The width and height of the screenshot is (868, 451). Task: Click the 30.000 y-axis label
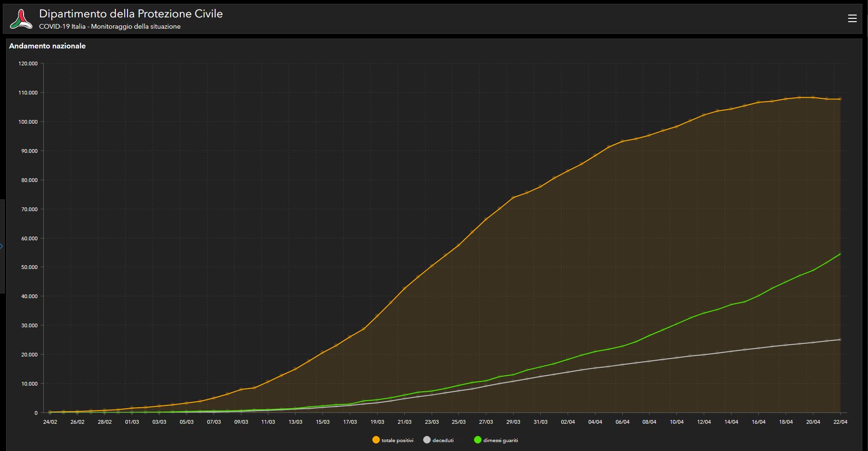click(x=30, y=325)
